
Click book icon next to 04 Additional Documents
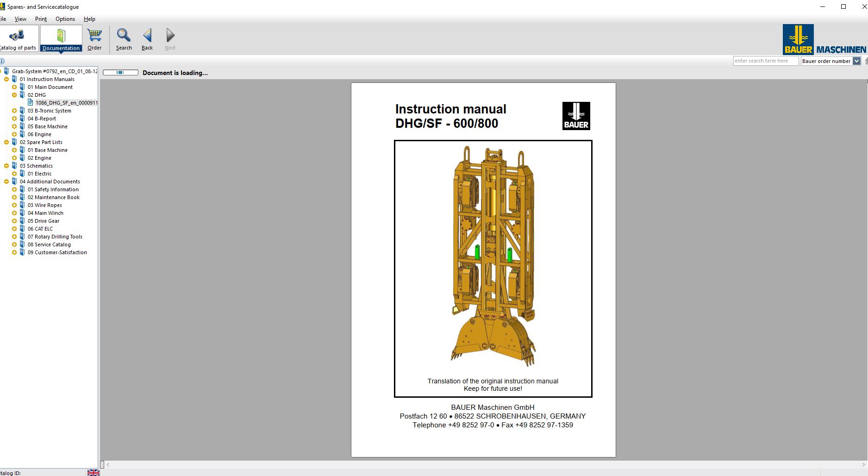tap(14, 182)
